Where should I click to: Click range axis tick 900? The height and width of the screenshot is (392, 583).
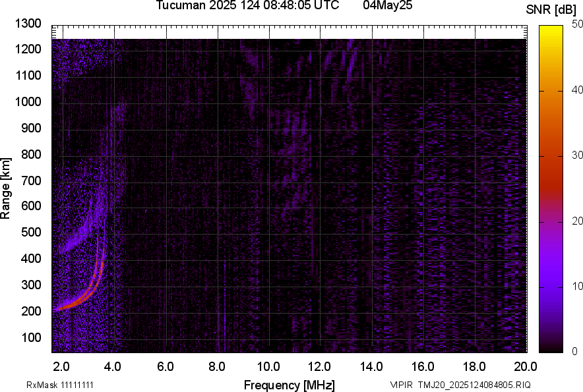pos(31,128)
